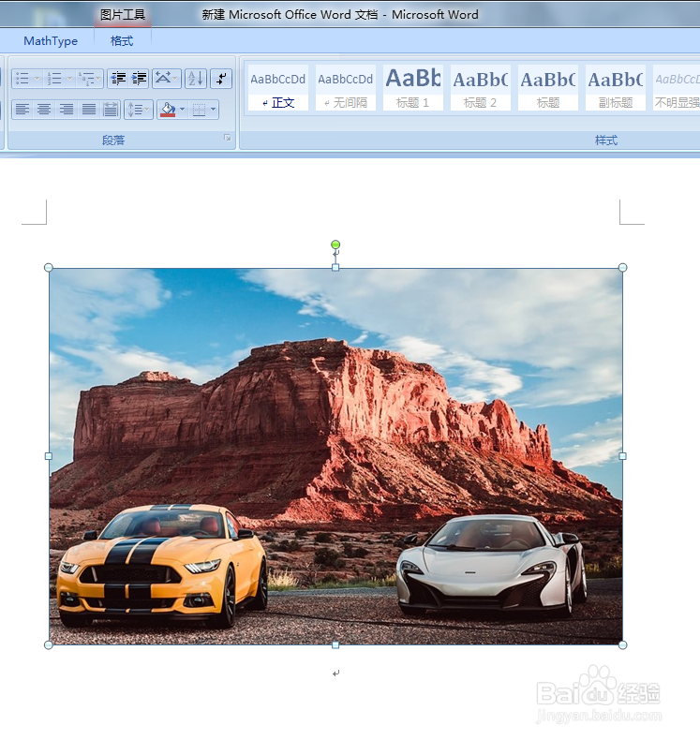Click the bottom-right corner sizing handle
The width and height of the screenshot is (700, 740).
coord(622,645)
